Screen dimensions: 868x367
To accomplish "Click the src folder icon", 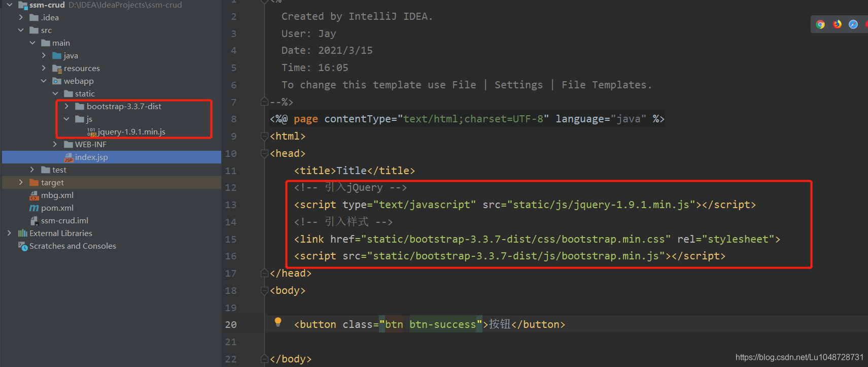I will 34,30.
